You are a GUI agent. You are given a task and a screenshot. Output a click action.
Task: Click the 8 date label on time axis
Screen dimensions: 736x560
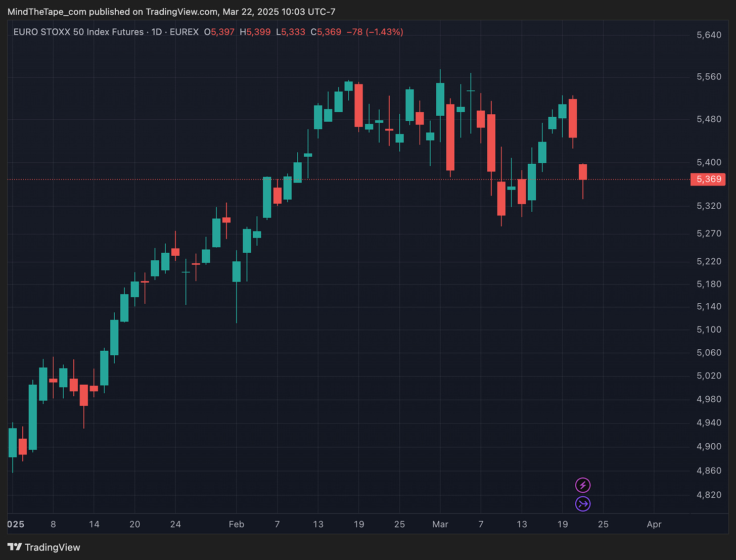(53, 524)
